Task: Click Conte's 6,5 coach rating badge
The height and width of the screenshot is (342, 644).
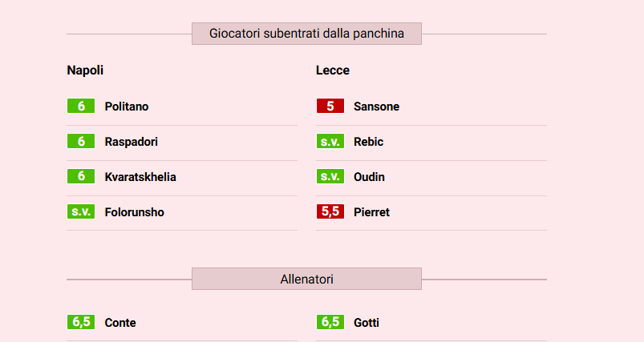Action: pos(81,323)
